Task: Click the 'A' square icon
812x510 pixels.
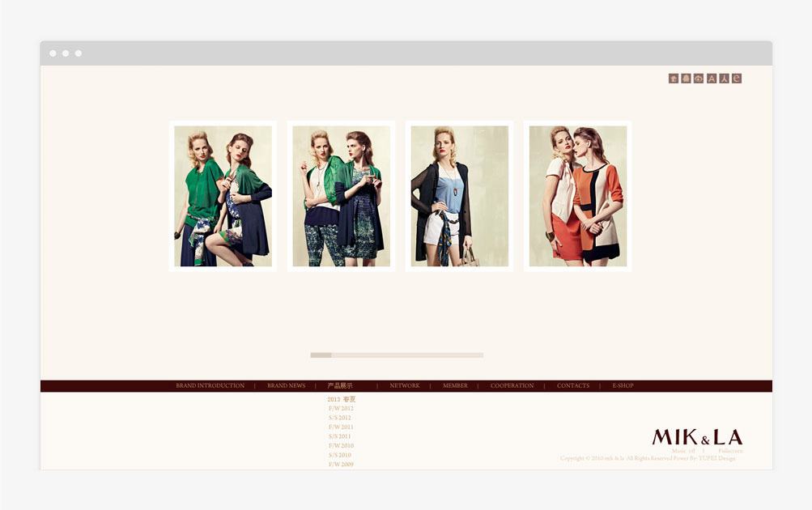Action: tap(712, 79)
